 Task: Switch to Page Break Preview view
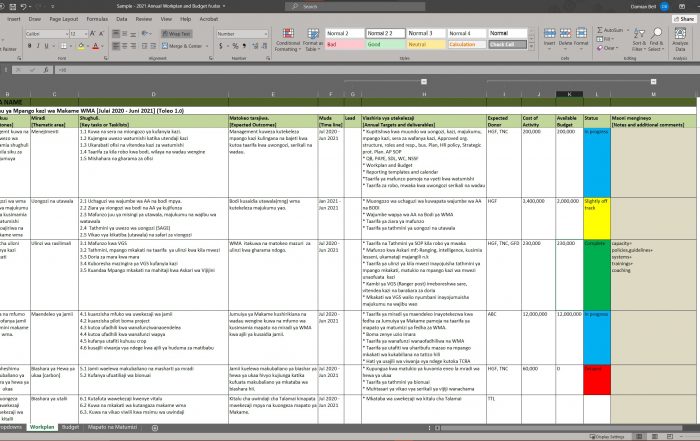[669, 437]
